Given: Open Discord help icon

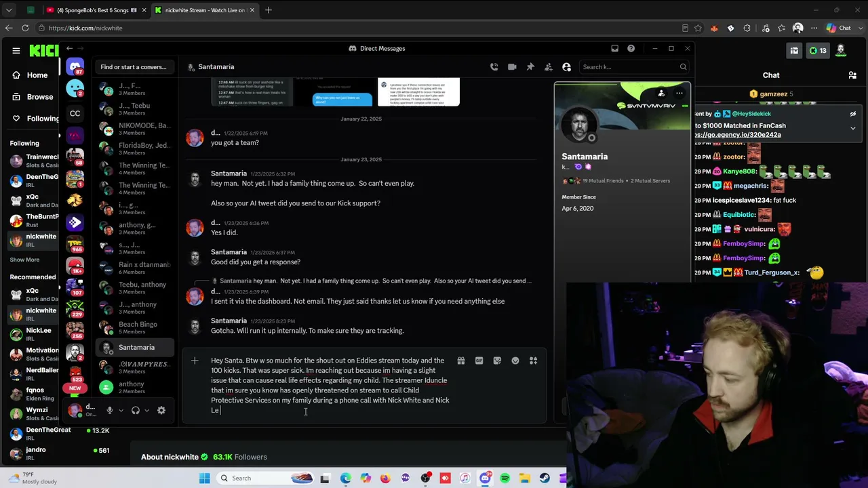Looking at the screenshot, I should tap(631, 48).
